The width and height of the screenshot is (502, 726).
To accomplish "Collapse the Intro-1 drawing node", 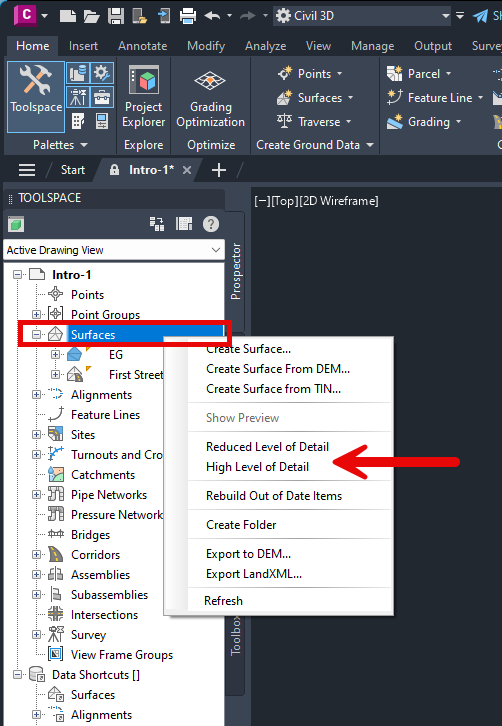I will coord(17,275).
